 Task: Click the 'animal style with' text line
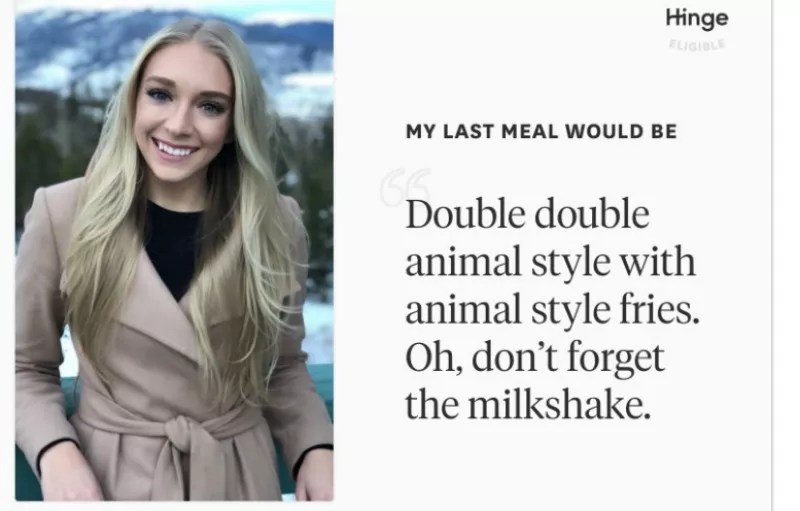pos(551,262)
